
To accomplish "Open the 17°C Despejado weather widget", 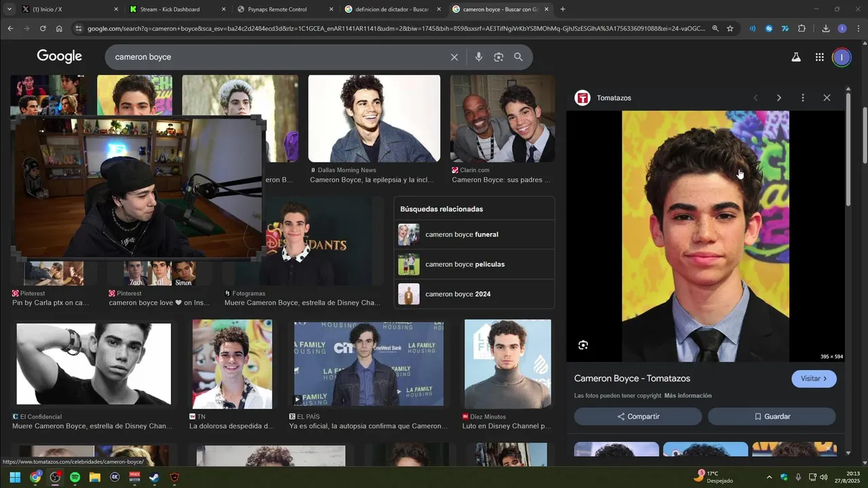I will (713, 476).
